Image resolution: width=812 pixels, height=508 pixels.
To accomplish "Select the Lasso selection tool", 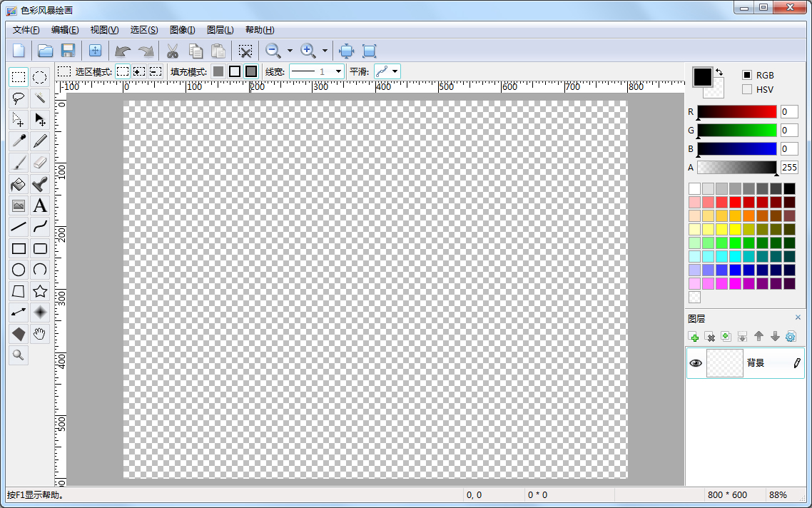I will pyautogui.click(x=19, y=98).
